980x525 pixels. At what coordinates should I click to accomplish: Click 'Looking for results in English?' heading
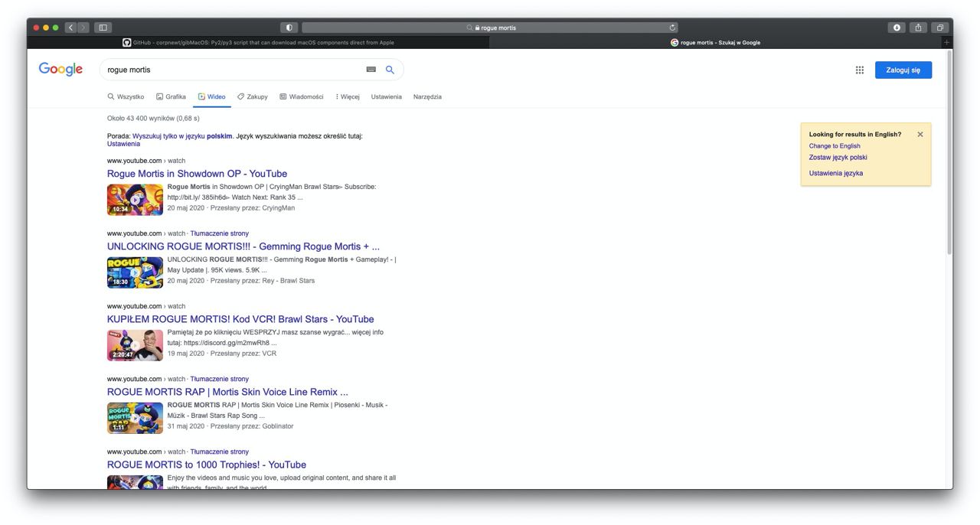855,134
